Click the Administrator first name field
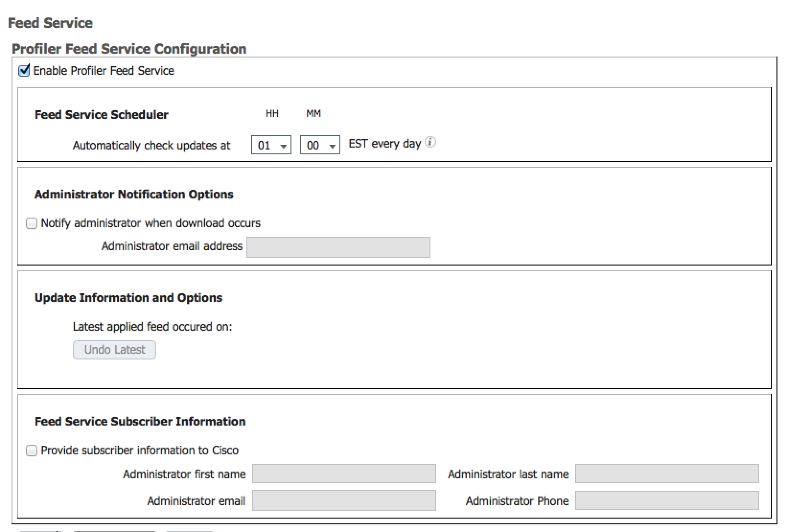The height and width of the screenshot is (532, 788). point(344,474)
